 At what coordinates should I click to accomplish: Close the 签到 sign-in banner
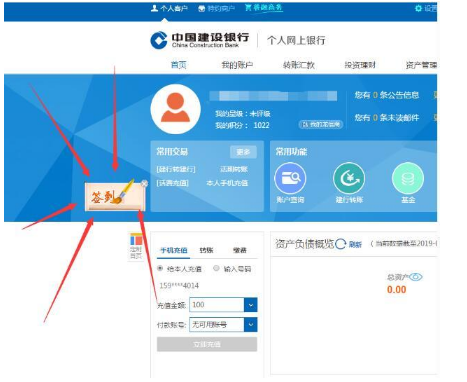pos(144,184)
